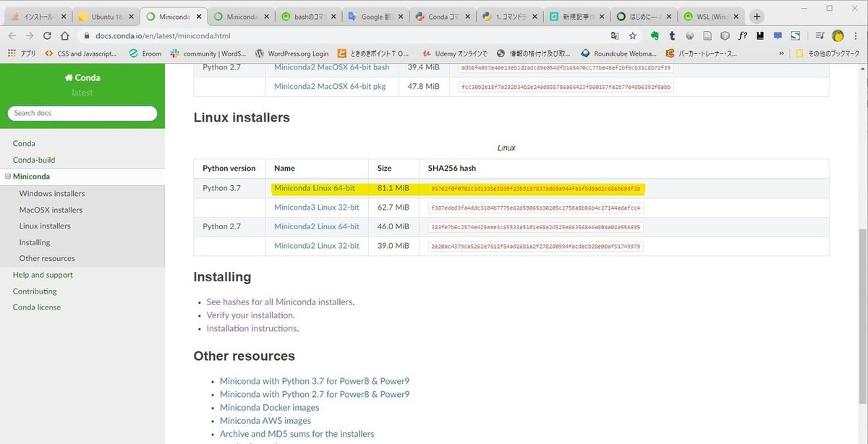
Task: Download Miniconda3 Linux 32-bit installer
Action: pos(317,207)
